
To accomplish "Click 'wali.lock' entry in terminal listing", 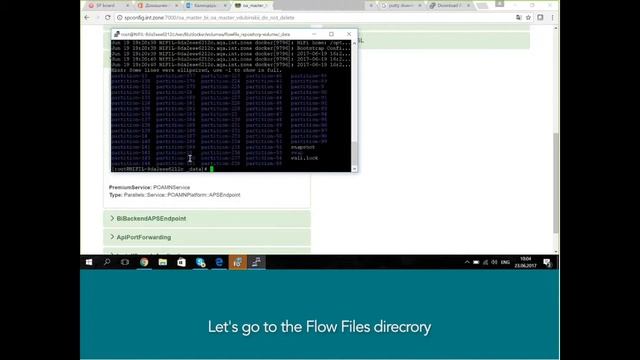I will [x=304, y=158].
